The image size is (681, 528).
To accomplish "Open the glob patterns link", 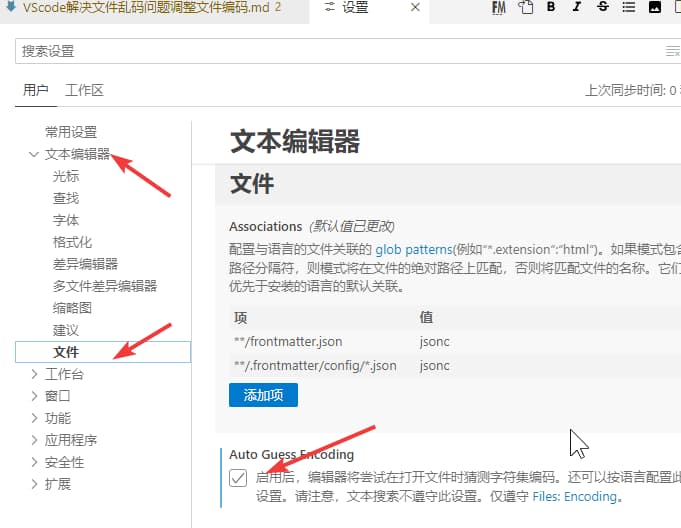I will click(410, 249).
